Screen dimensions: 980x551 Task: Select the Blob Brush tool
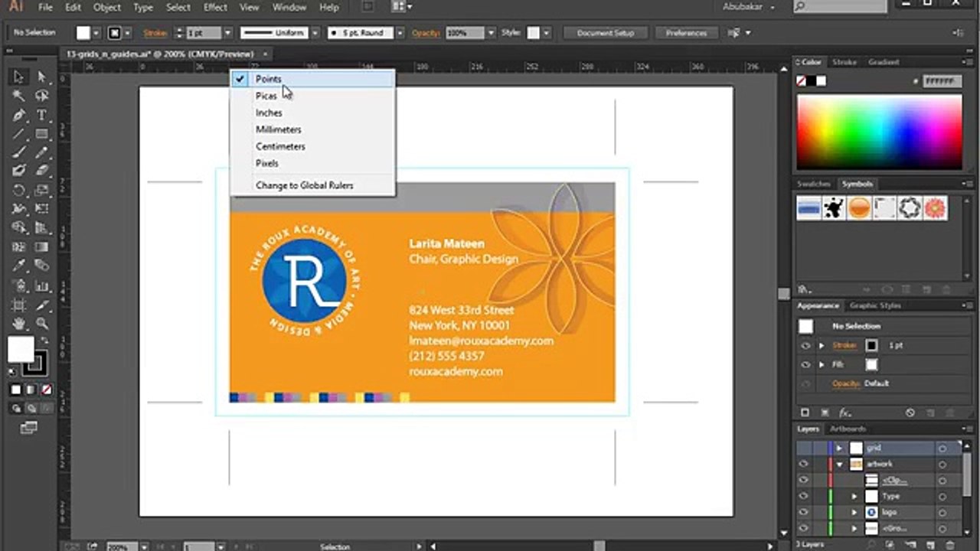(x=18, y=171)
